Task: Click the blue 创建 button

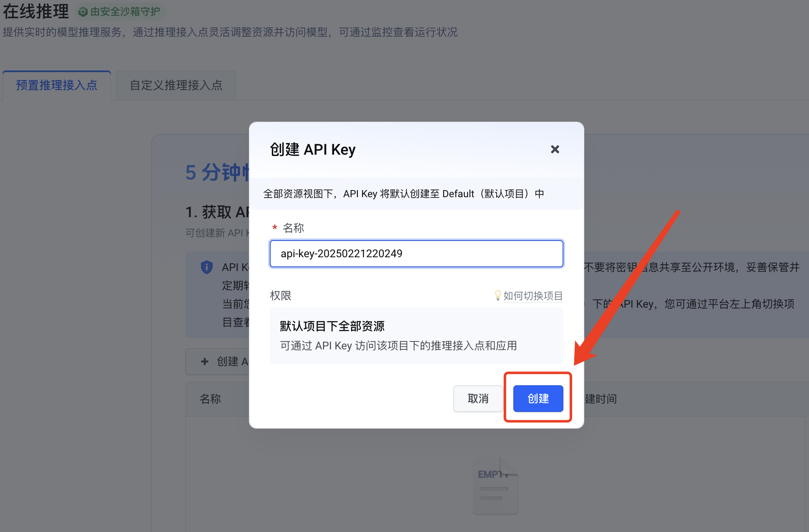Action: point(538,399)
